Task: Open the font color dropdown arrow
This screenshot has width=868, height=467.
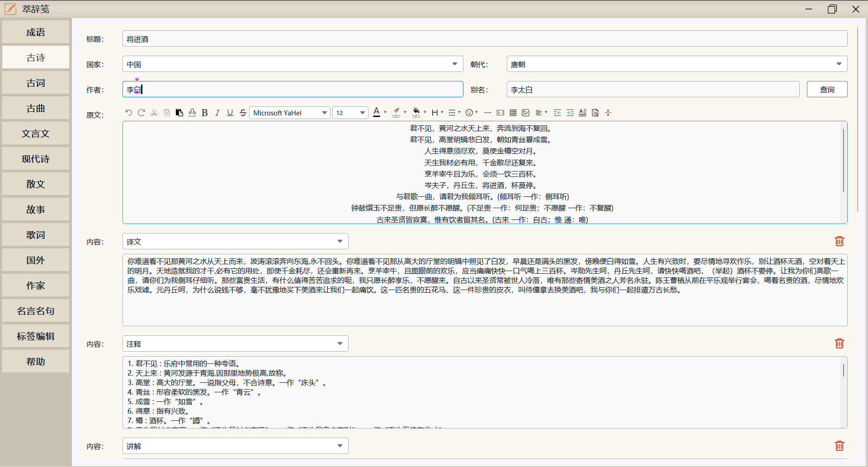Action: click(x=385, y=112)
